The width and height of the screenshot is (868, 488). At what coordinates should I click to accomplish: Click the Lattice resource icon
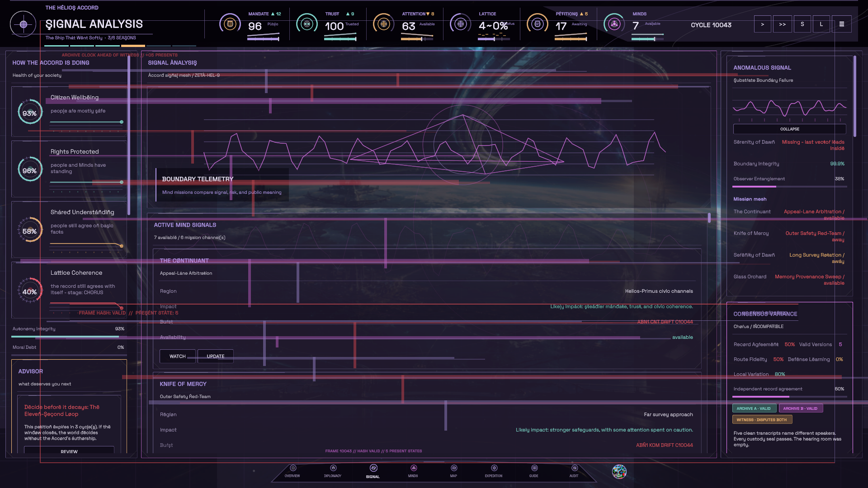point(460,23)
